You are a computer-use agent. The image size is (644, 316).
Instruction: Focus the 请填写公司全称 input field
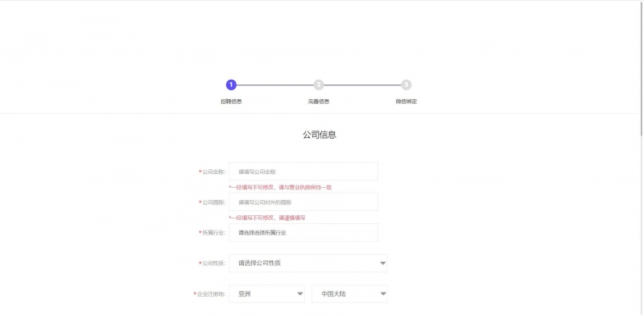tap(303, 171)
